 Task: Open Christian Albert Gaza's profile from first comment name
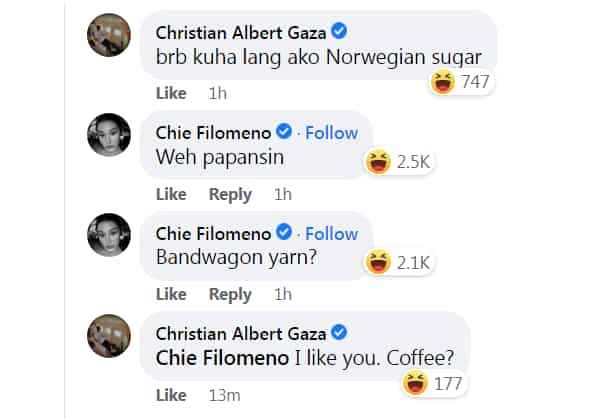tap(241, 33)
